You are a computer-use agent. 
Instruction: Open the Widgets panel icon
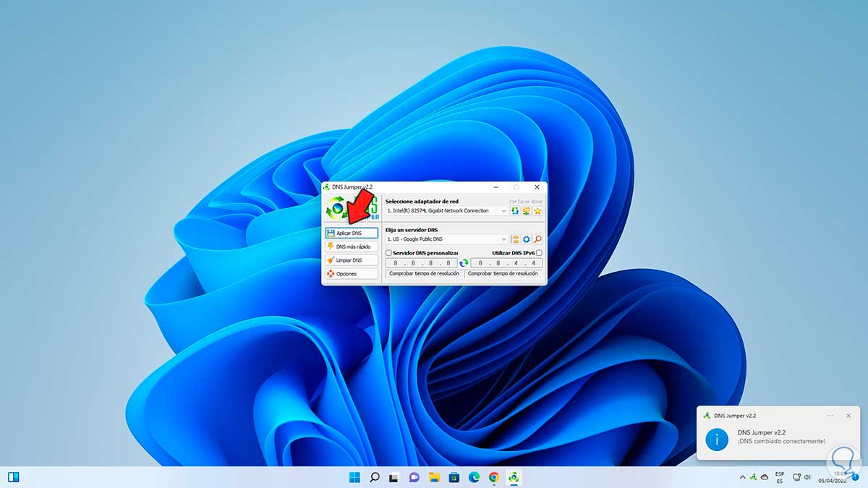pos(13,477)
